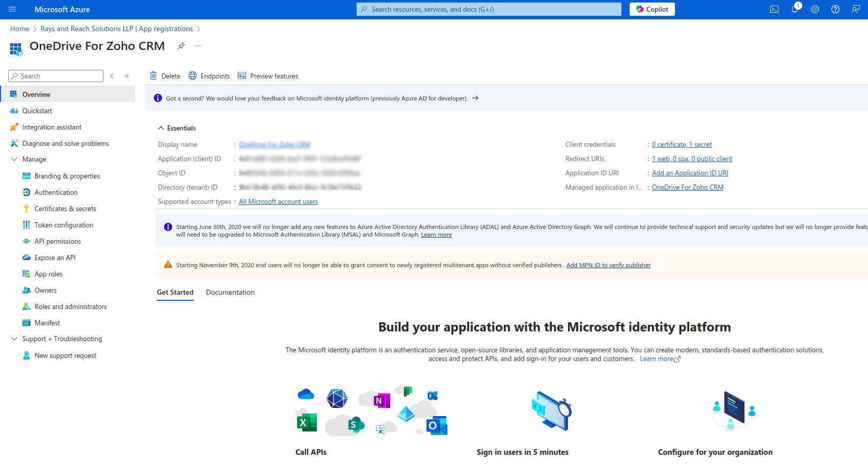Open managed application OneDrive For Zoho CRM link
The height and width of the screenshot is (464, 868).
point(688,188)
